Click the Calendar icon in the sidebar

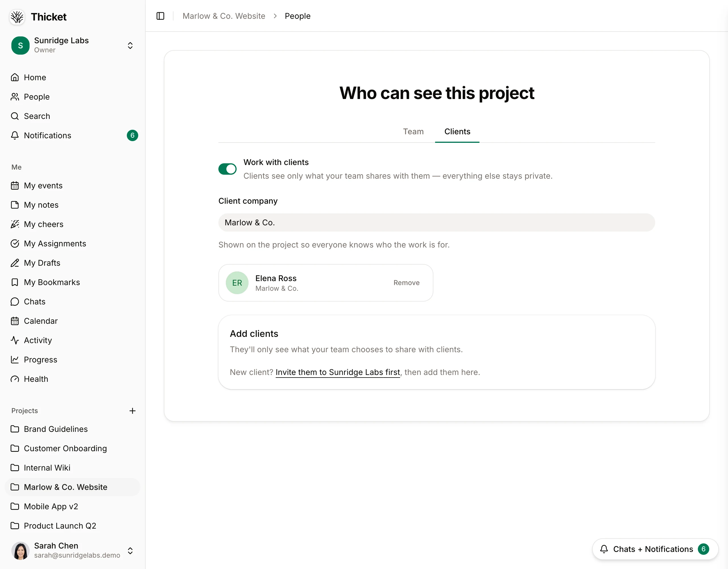tap(15, 321)
